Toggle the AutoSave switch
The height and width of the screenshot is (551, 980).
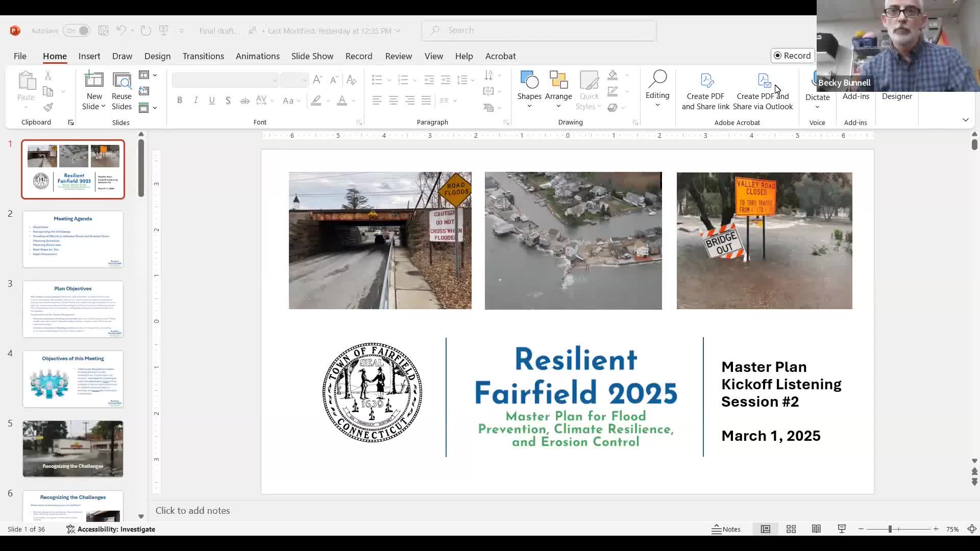point(77,31)
